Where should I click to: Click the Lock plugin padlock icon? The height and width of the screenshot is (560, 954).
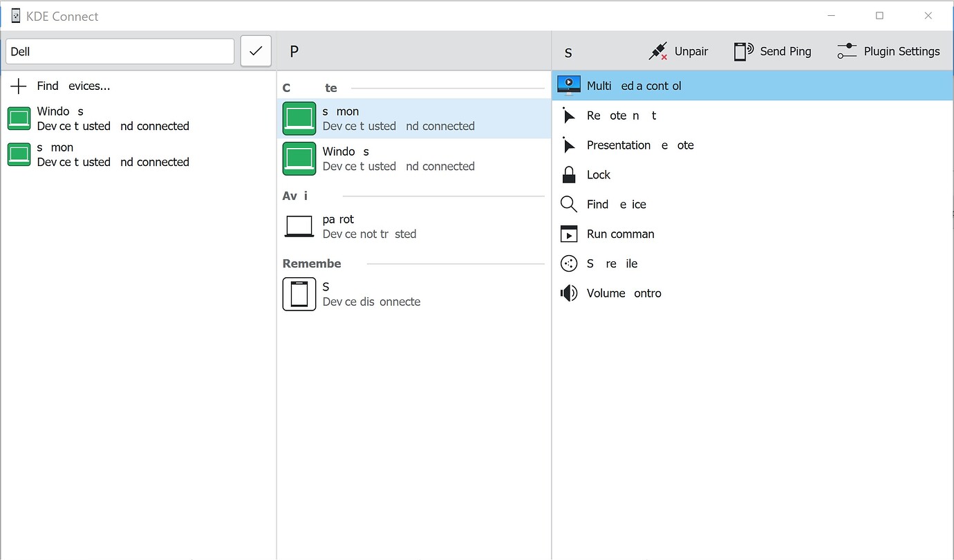[568, 174]
